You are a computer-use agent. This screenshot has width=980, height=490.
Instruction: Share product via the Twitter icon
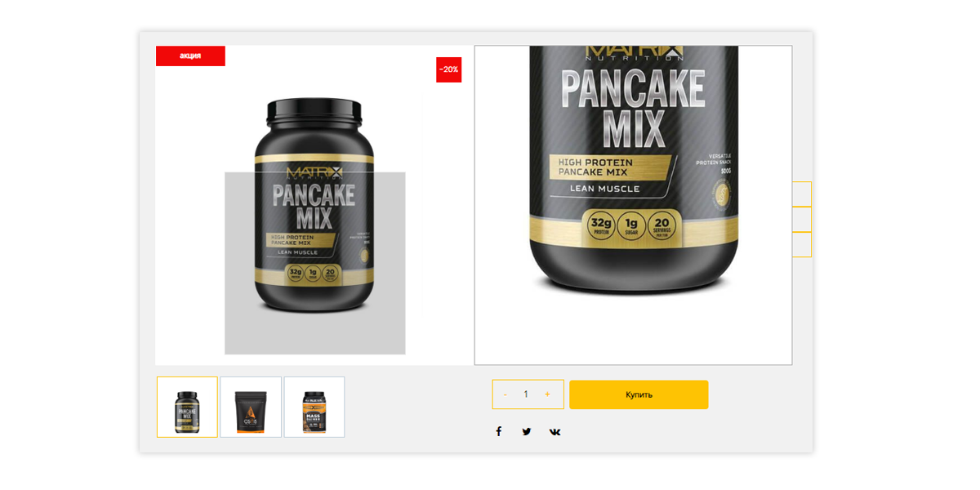527,431
